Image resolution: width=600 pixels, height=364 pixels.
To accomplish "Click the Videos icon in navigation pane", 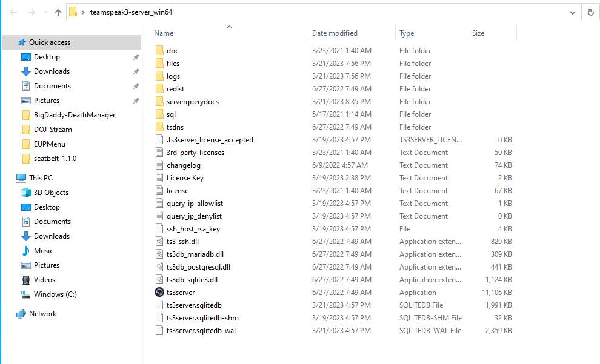I will coord(26,280).
